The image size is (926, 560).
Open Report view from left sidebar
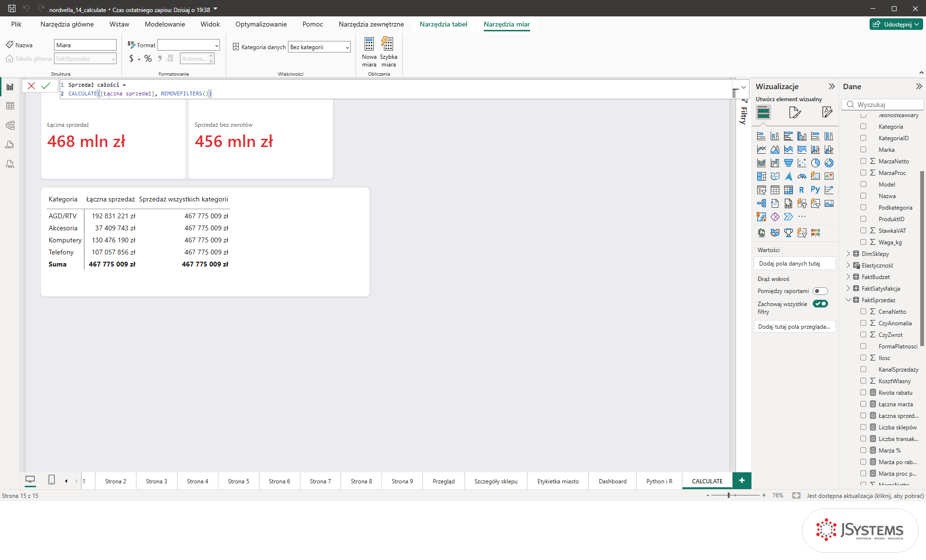[x=10, y=87]
